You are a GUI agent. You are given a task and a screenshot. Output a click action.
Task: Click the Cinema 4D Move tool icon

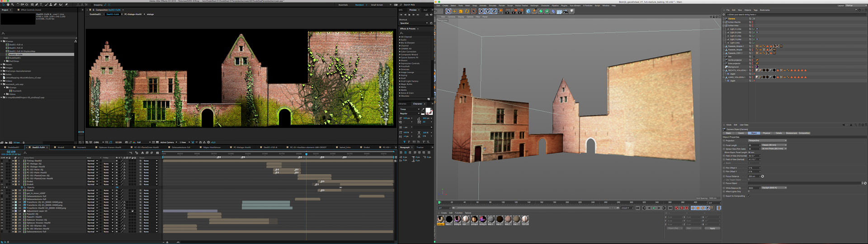point(454,11)
